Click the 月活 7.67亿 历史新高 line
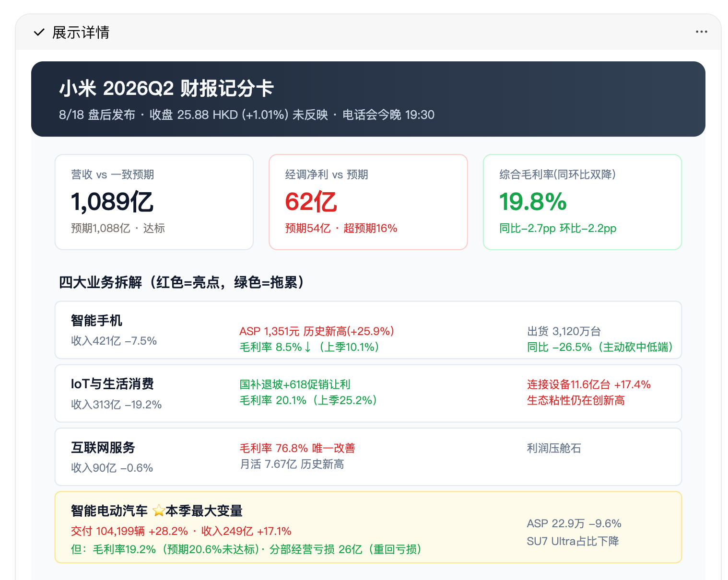 pos(292,464)
